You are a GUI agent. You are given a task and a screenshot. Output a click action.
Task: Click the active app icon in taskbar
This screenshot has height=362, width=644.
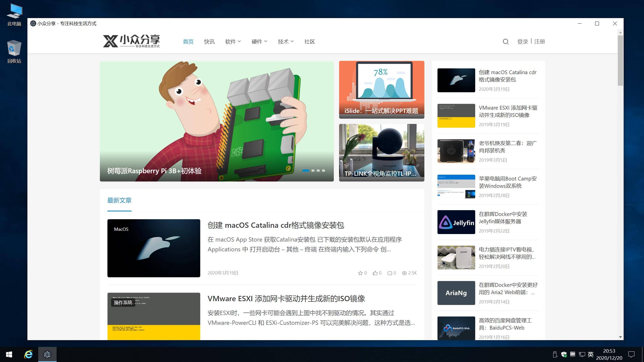[47, 354]
